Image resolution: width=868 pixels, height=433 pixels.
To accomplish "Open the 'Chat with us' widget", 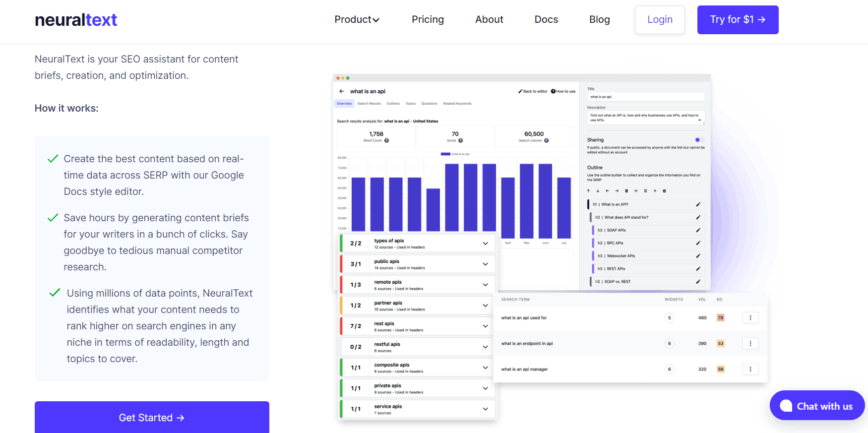I will [x=817, y=406].
